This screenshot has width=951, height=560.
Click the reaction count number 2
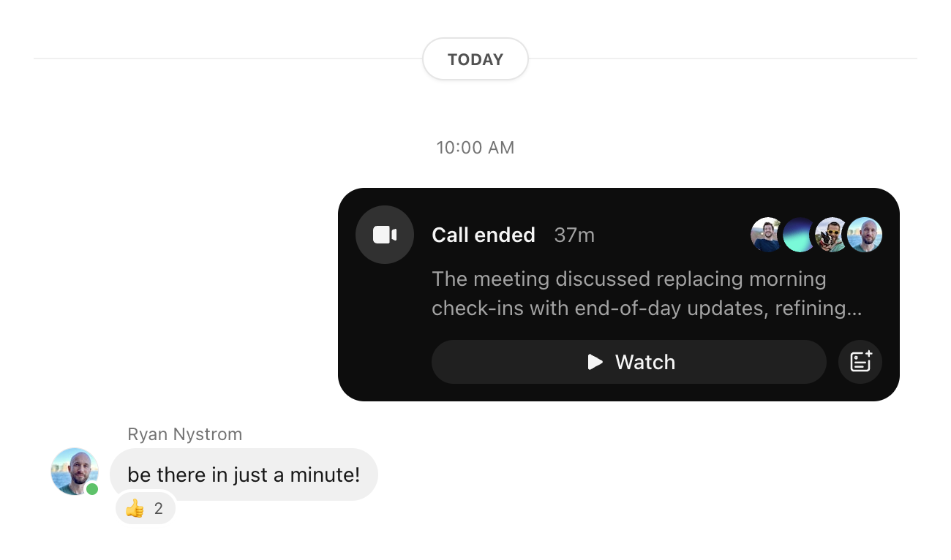point(159,509)
